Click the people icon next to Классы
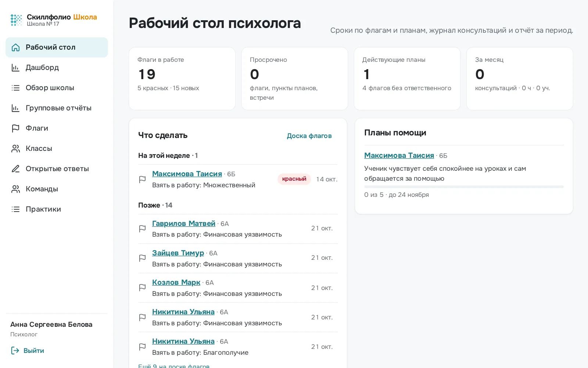 point(15,149)
